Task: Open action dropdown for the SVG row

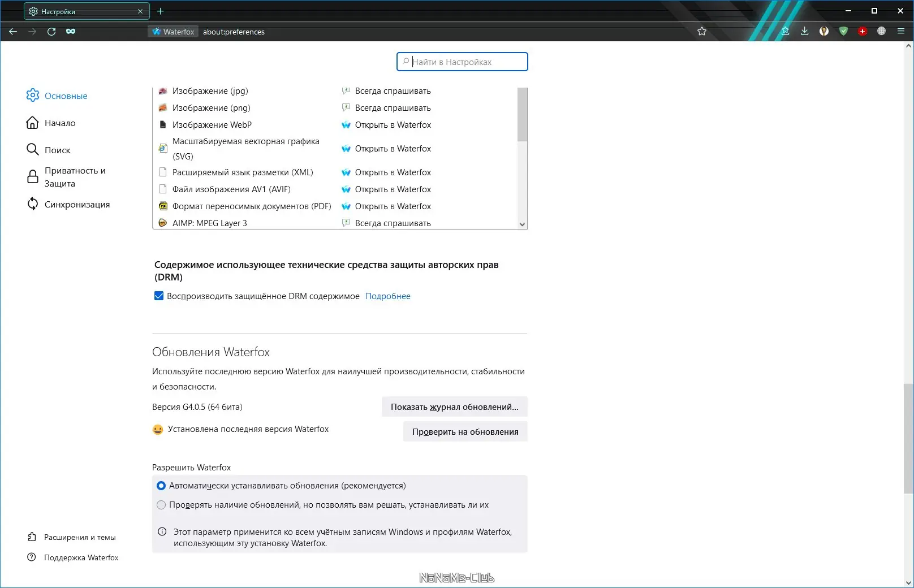Action: pos(428,149)
